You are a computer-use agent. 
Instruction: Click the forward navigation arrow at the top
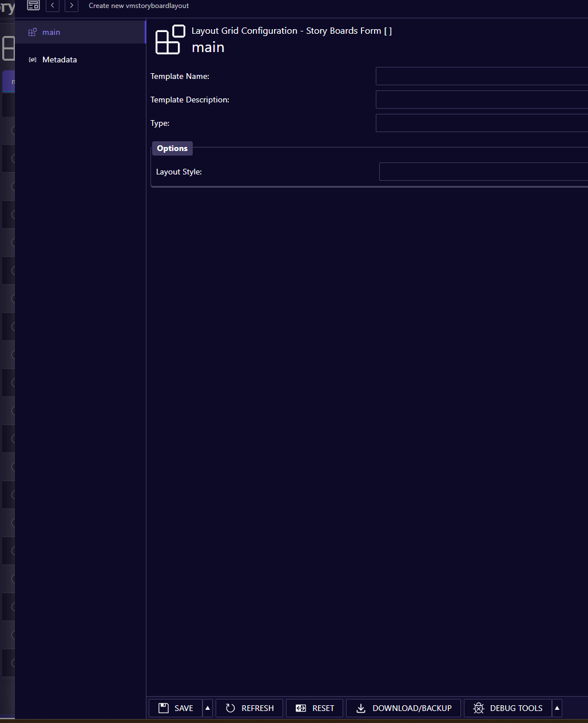pyautogui.click(x=71, y=6)
